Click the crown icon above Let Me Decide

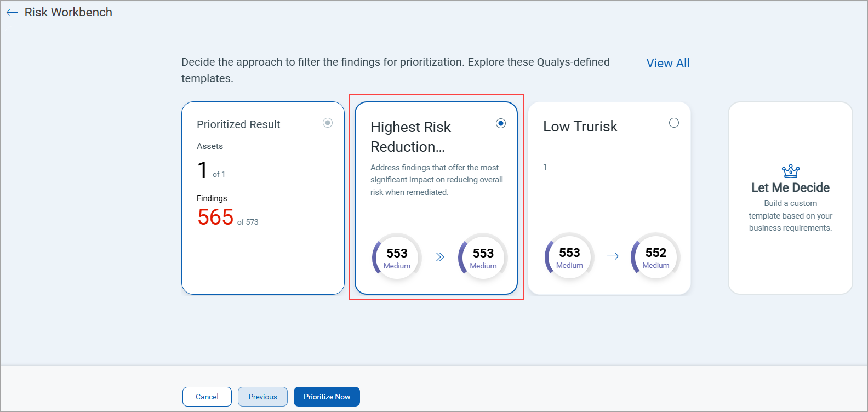coord(790,171)
